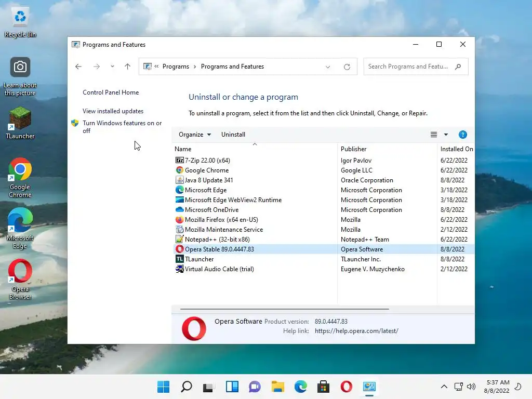Sort by Name column header
This screenshot has height=399, width=532.
click(x=255, y=149)
